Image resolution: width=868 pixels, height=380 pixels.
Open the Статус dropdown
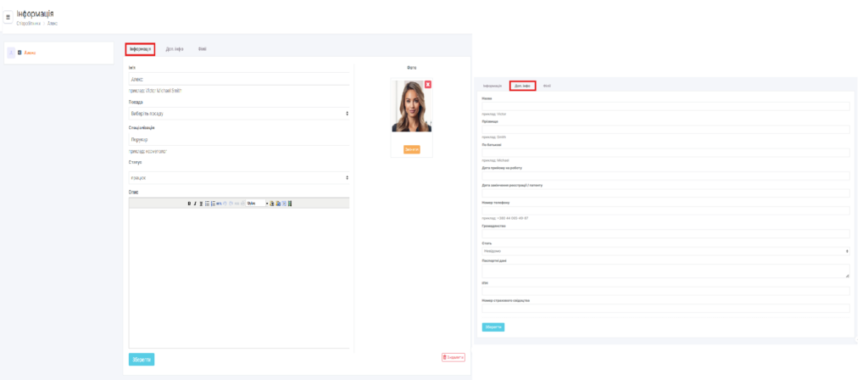tap(238, 177)
